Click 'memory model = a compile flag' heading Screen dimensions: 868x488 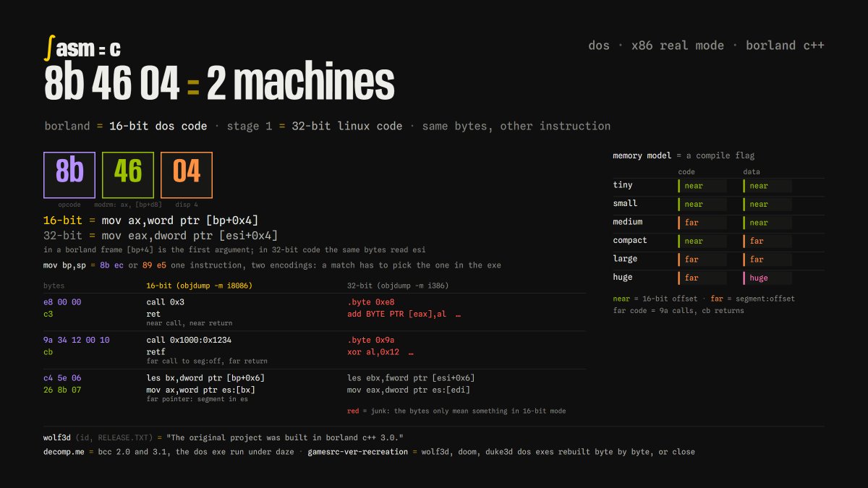[x=684, y=155]
